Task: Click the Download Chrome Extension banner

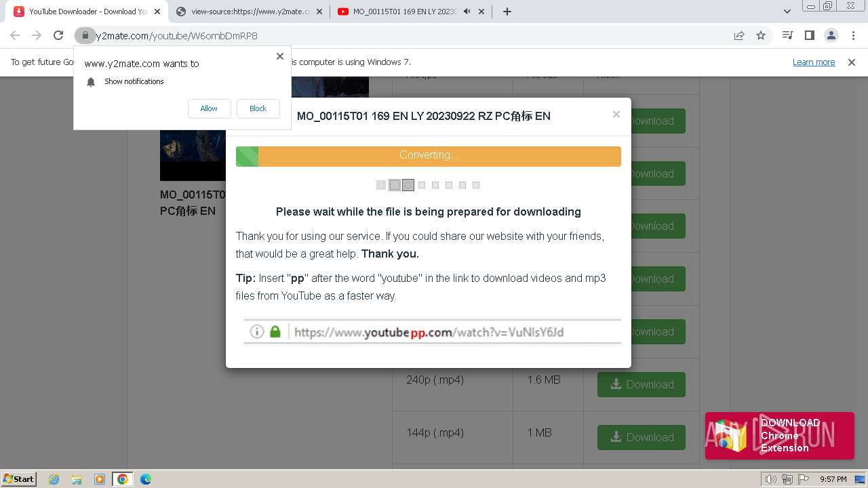Action: 780,436
